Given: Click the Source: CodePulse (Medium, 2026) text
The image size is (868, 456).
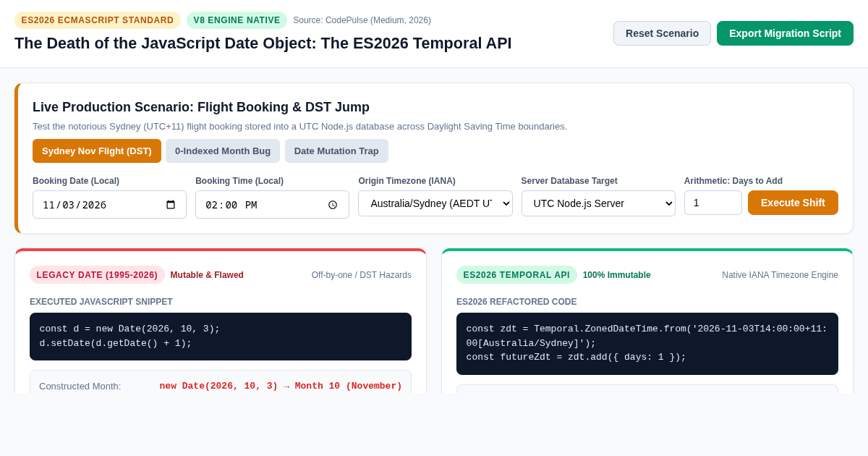Looking at the screenshot, I should point(362,20).
